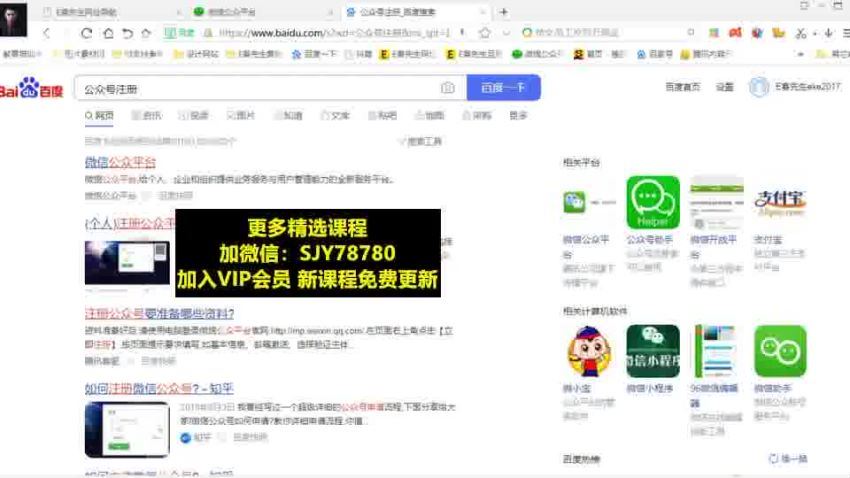Screen dimensions: 850x478
Task: Click the colorful grid extension icon
Action: tap(713, 33)
